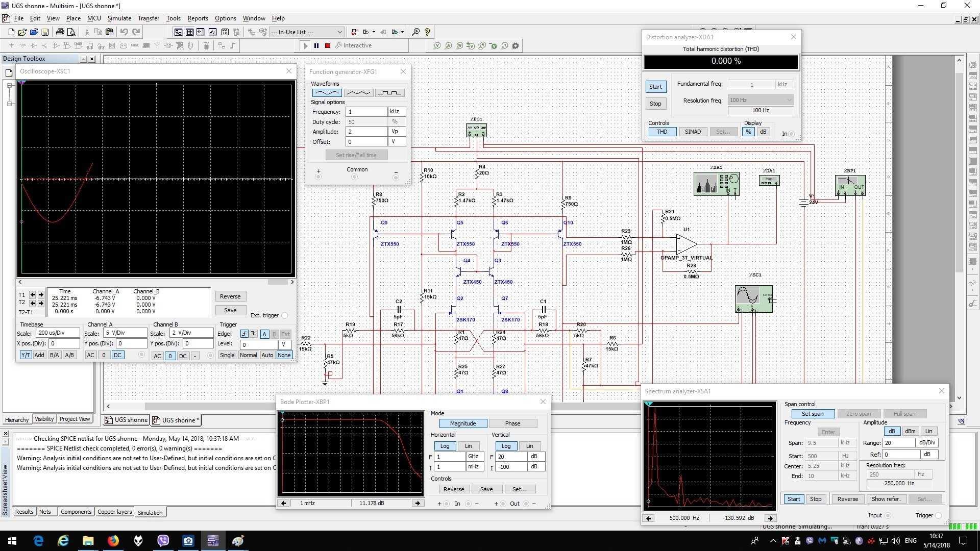Move T1 cursor right in the oscilloscope
This screenshot has height=551, width=980.
(41, 294)
